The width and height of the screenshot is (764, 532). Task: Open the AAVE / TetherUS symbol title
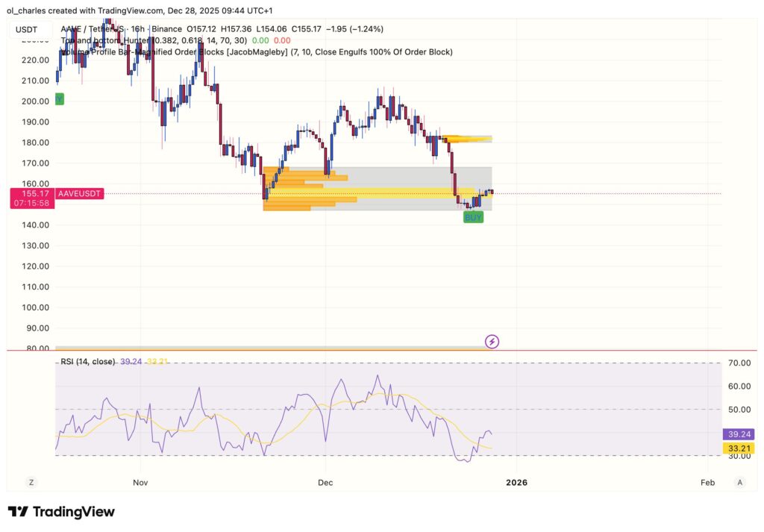point(95,29)
